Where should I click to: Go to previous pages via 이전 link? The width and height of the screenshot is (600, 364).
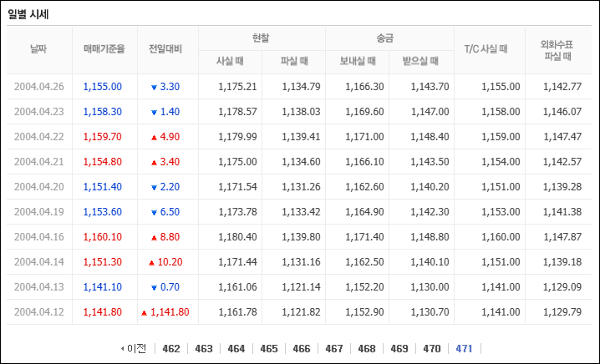(x=134, y=349)
